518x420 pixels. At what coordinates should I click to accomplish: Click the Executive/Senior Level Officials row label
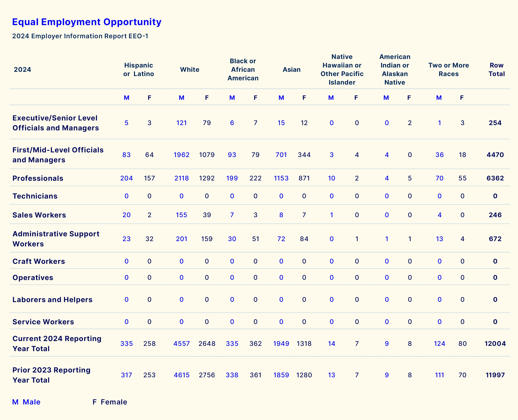[x=56, y=123]
